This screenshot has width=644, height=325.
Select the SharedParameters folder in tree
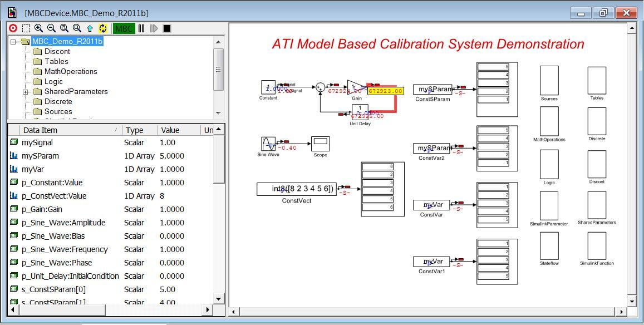pos(76,92)
